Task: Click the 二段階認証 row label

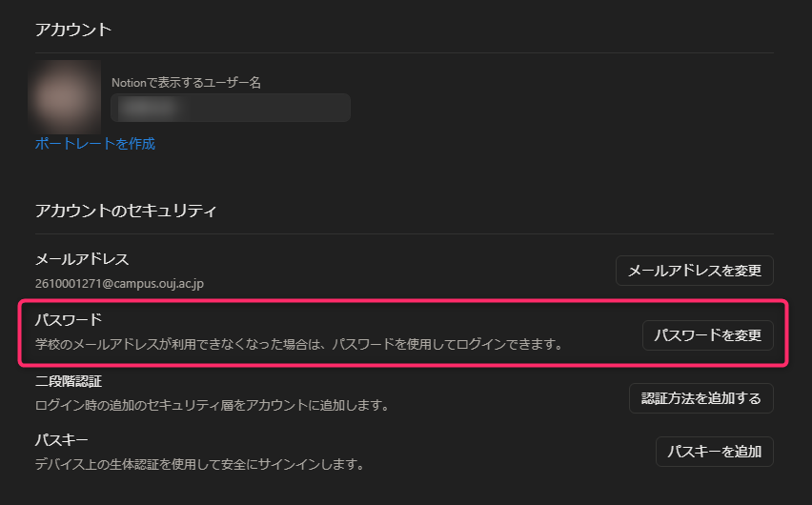Action: click(x=68, y=381)
